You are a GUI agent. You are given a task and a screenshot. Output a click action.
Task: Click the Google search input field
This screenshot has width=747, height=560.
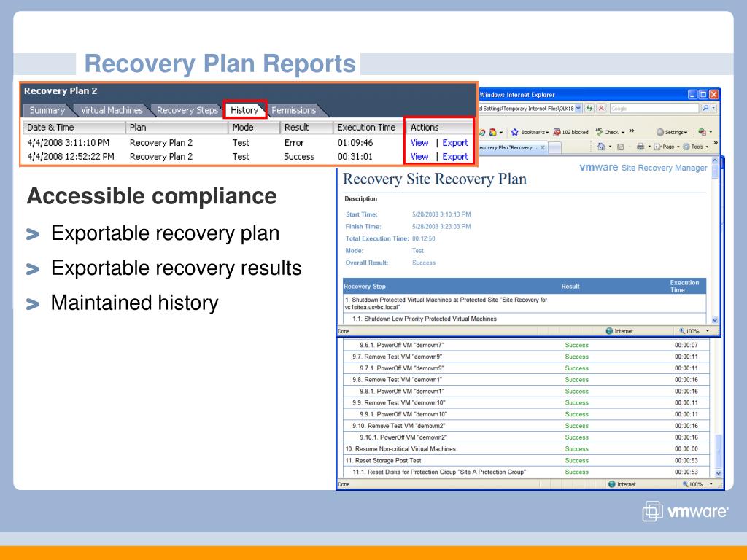(654, 108)
